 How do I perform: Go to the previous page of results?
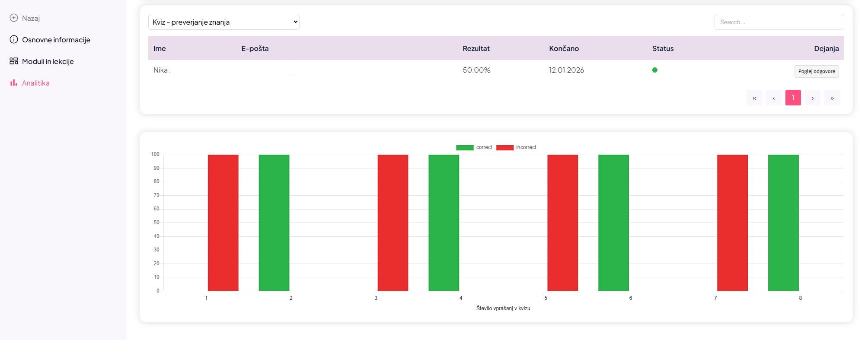tap(773, 98)
